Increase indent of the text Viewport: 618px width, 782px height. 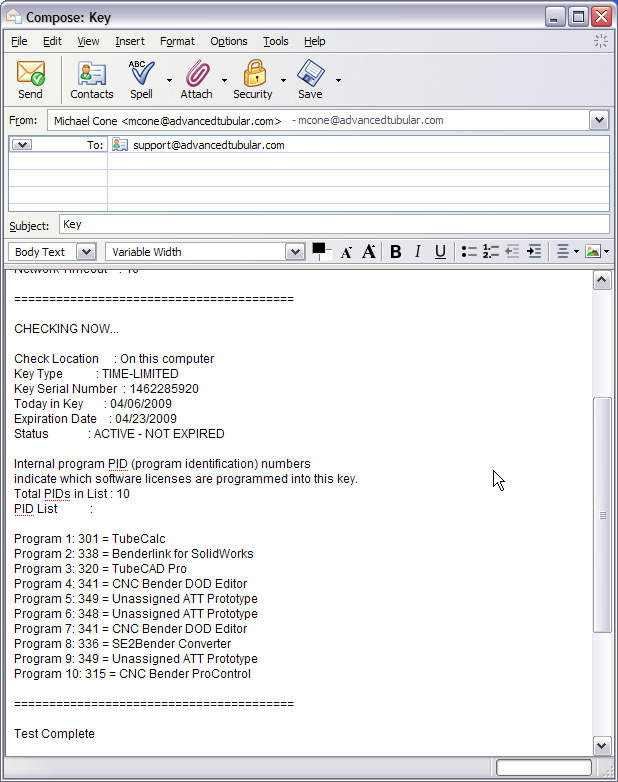534,251
